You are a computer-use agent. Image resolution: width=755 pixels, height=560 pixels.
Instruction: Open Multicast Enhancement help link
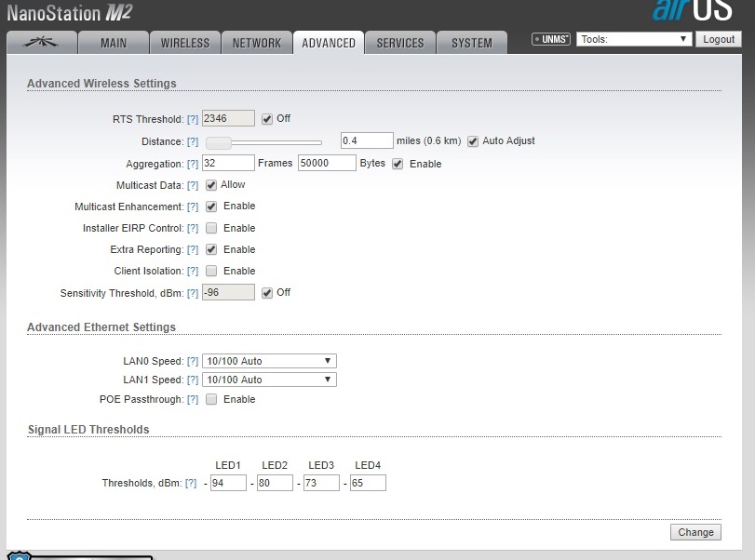click(193, 207)
